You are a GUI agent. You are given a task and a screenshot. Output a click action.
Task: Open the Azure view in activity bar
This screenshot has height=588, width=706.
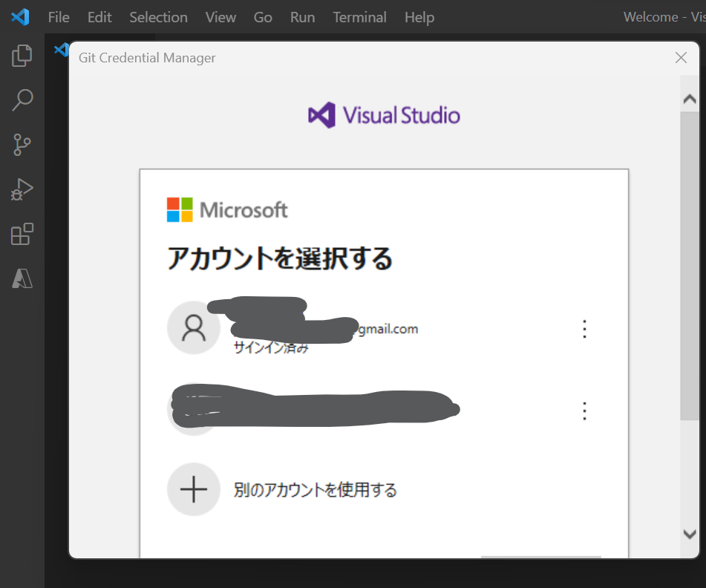[x=22, y=278]
